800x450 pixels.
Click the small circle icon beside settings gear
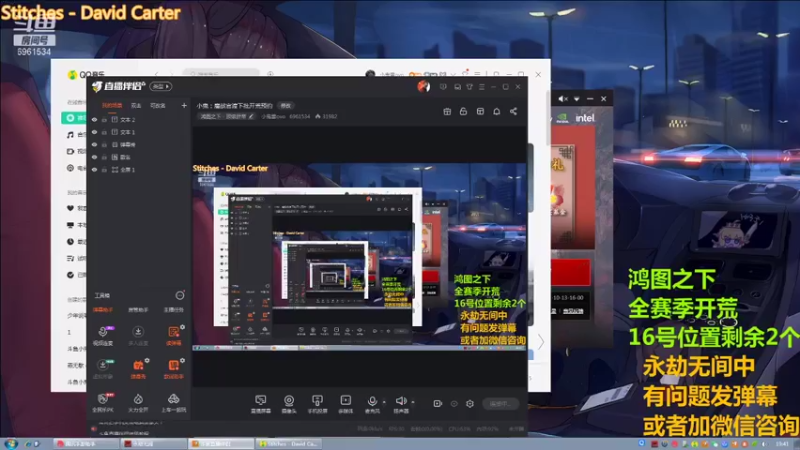tap(454, 404)
